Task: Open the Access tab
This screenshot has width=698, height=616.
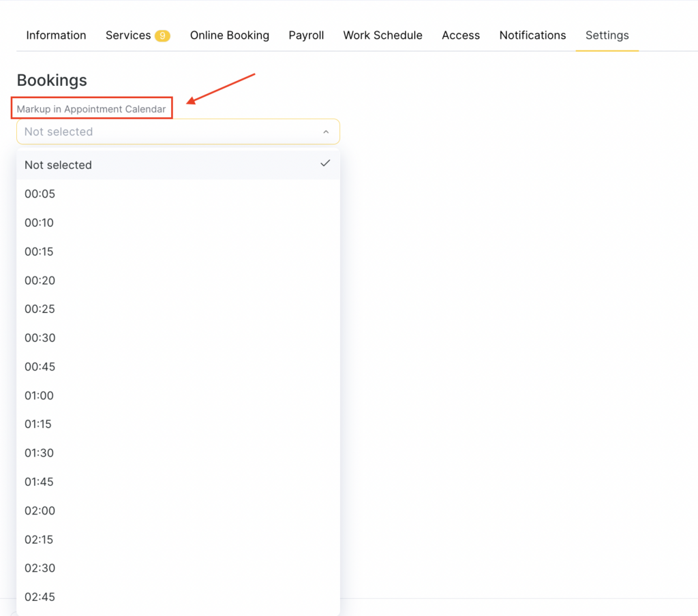Action: (x=461, y=35)
